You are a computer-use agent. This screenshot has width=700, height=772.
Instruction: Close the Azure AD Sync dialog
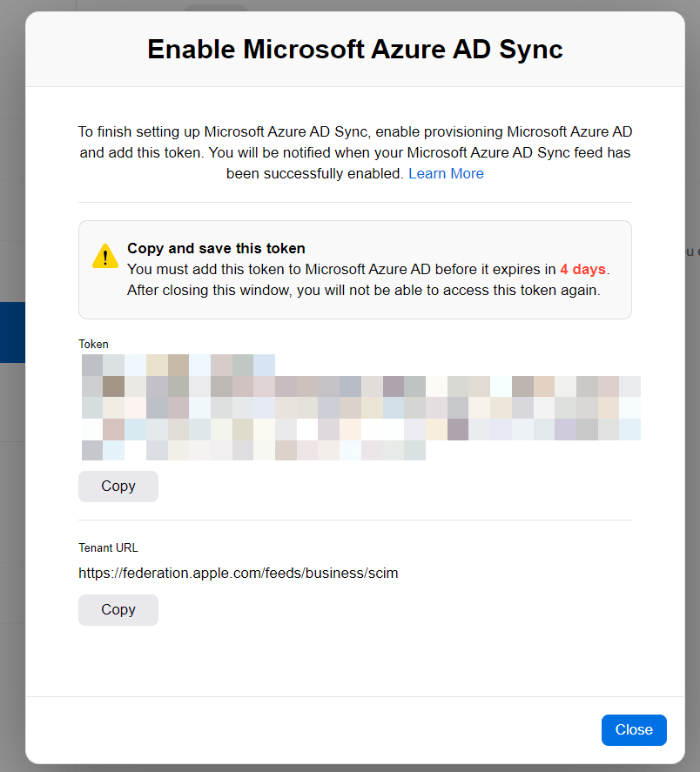coord(633,730)
